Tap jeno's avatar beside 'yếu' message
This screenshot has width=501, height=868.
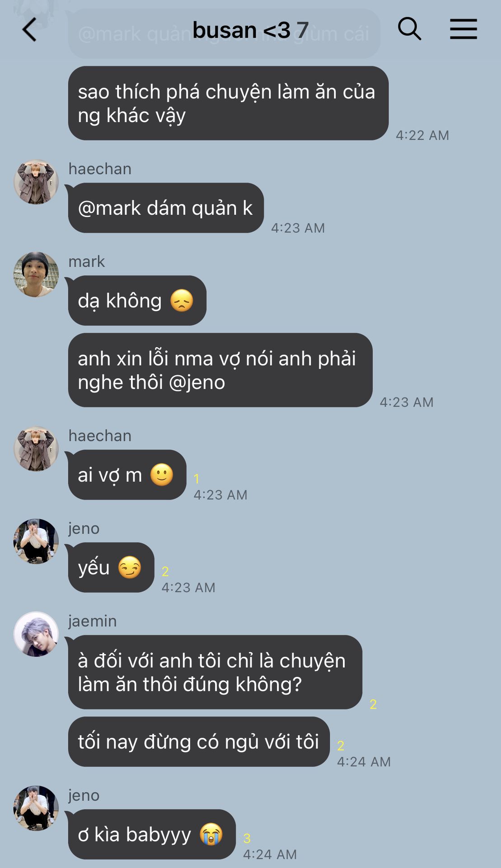click(x=36, y=541)
